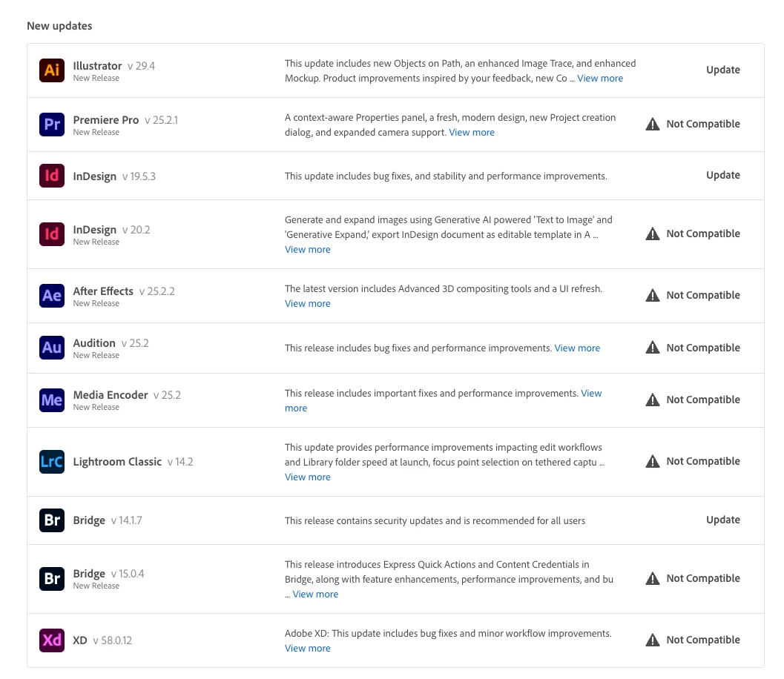Click warning triangle in Bridge v 15.0.4 row

(653, 579)
